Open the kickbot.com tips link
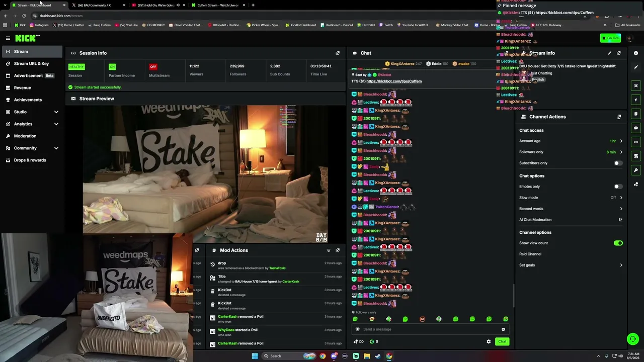 coord(394,81)
